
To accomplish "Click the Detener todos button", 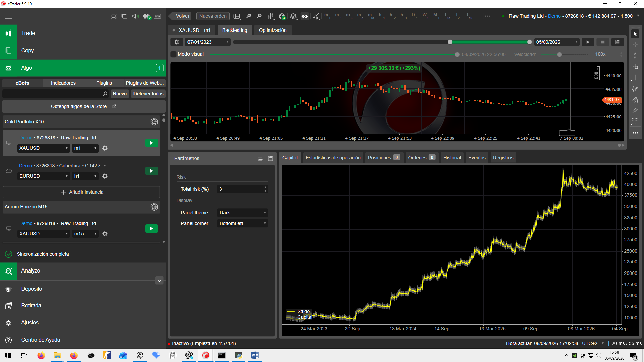I will (148, 94).
